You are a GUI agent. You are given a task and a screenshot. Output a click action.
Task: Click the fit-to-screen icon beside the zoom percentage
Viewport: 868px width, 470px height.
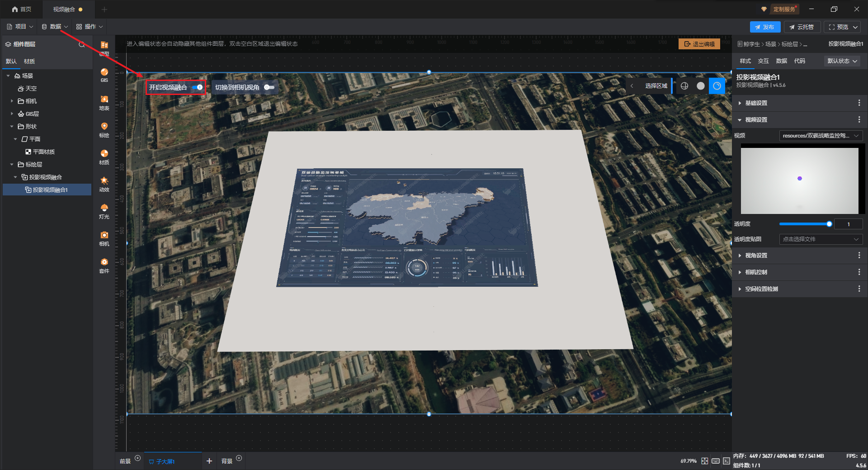pyautogui.click(x=705, y=461)
